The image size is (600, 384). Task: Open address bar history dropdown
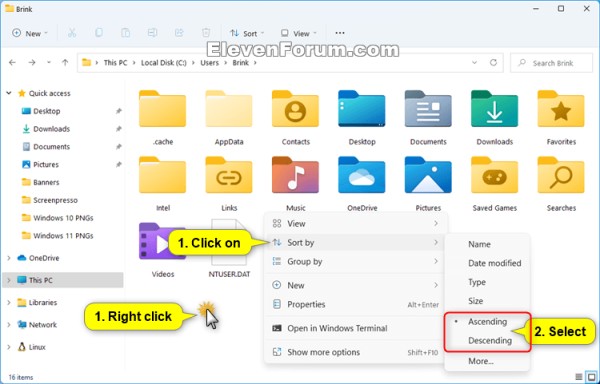pyautogui.click(x=474, y=63)
